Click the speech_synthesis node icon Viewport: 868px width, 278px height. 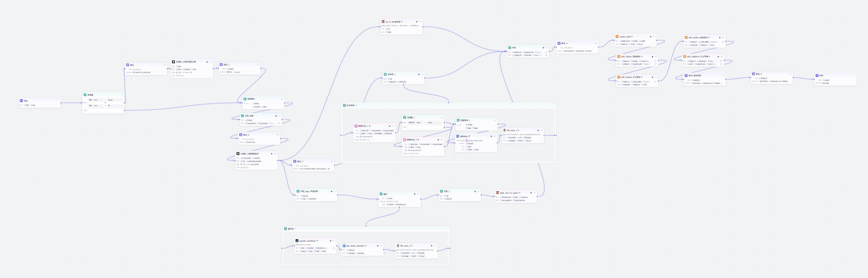click(x=297, y=241)
